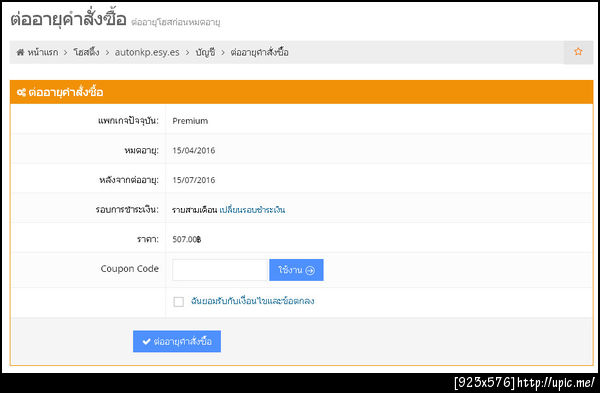
Task: Open the หน้าแรก breadcrumb link
Action: point(42,52)
